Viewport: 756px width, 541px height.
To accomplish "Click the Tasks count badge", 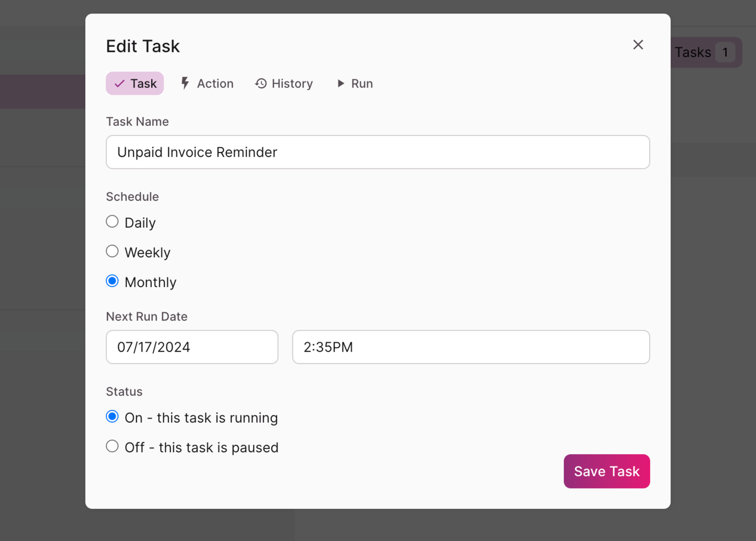I will (x=725, y=52).
